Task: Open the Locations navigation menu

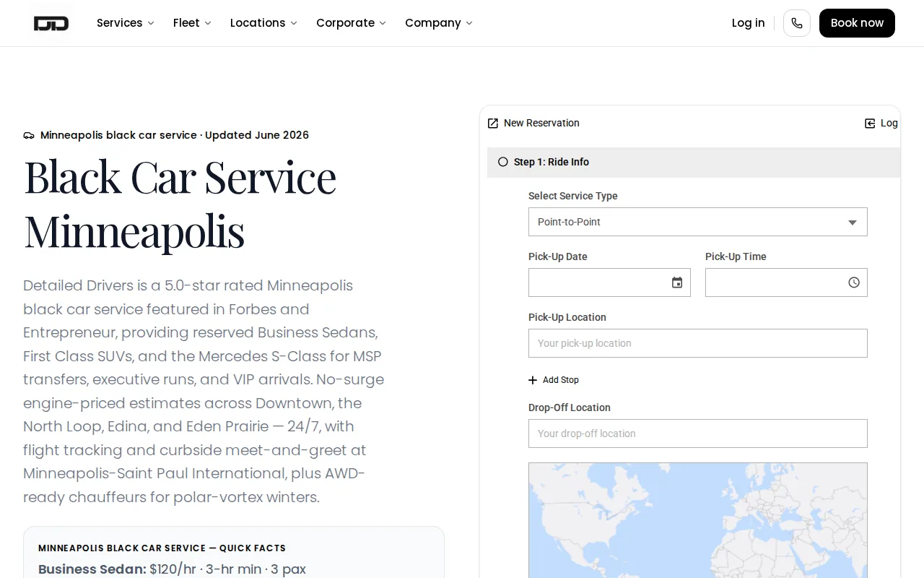Action: click(x=263, y=23)
